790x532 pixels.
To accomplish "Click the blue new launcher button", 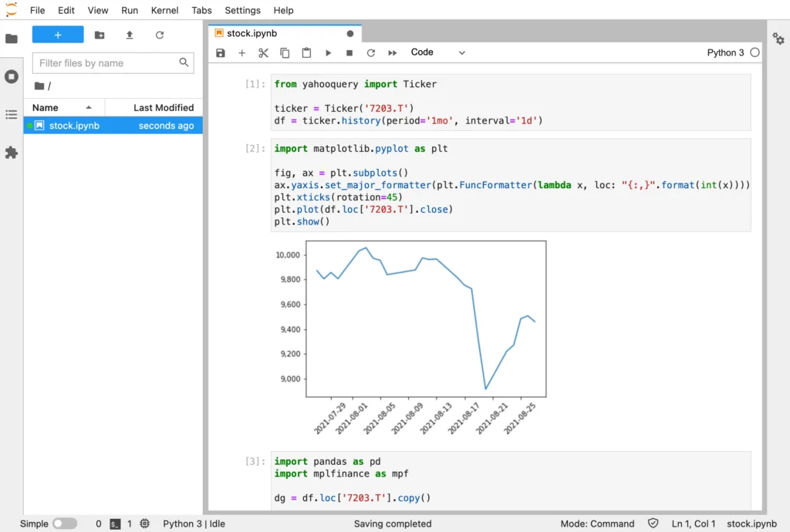I will 58,35.
